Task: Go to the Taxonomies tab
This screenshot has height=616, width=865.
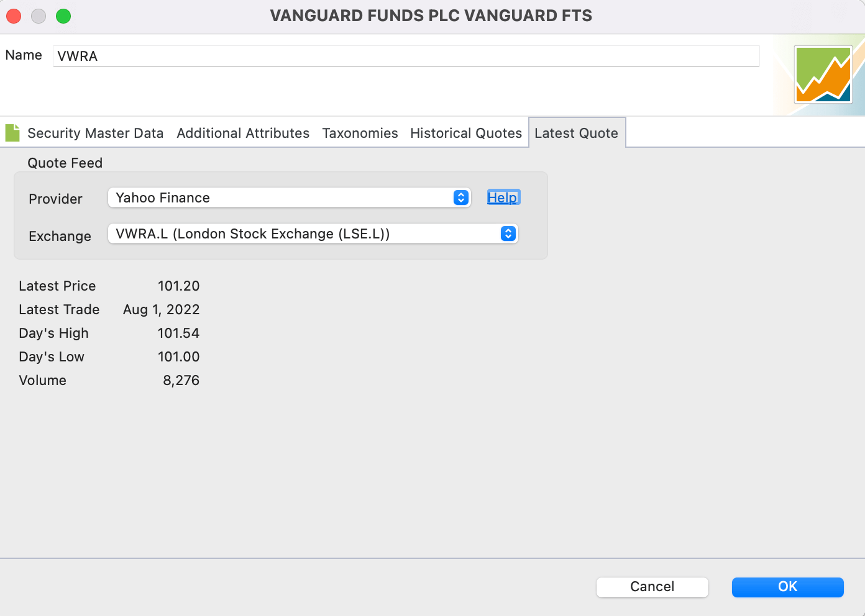Action: tap(360, 133)
